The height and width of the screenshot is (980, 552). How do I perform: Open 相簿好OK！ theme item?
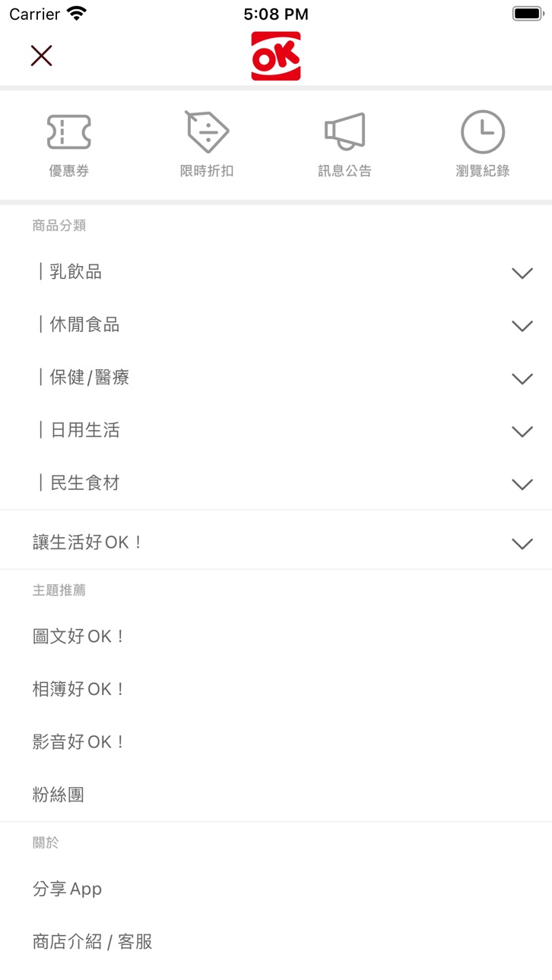[x=78, y=689]
